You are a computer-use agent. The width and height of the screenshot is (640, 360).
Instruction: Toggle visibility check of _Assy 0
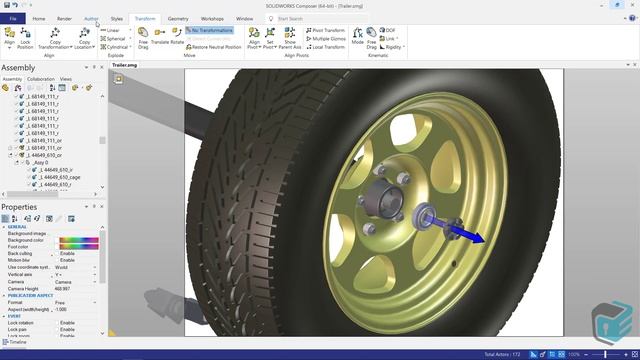click(x=22, y=162)
